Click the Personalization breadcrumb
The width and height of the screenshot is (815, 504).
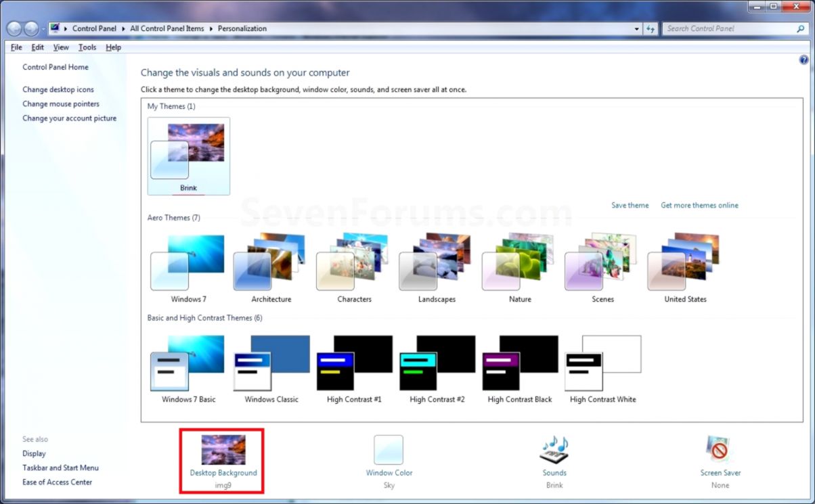coord(242,29)
